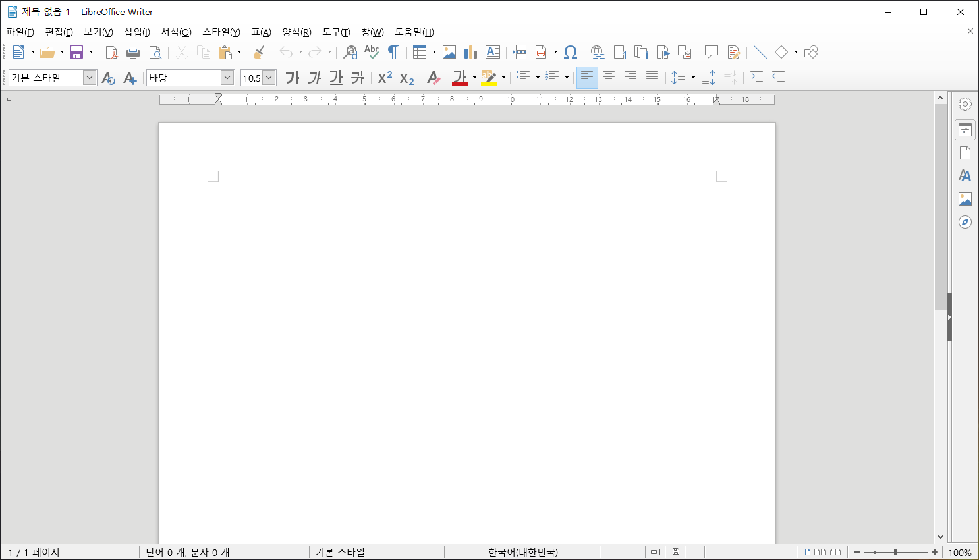
Task: Click the Paste clipboard icon
Action: (x=225, y=52)
